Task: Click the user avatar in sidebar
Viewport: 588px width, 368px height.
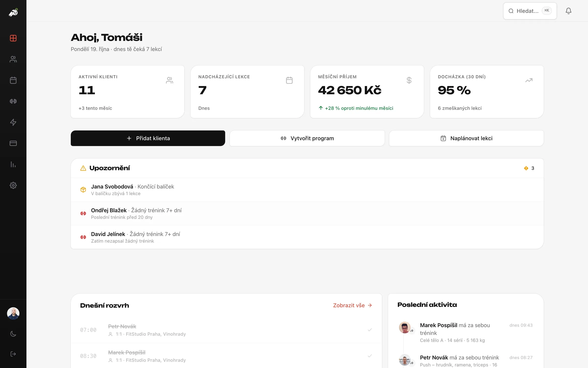Action: (x=13, y=313)
